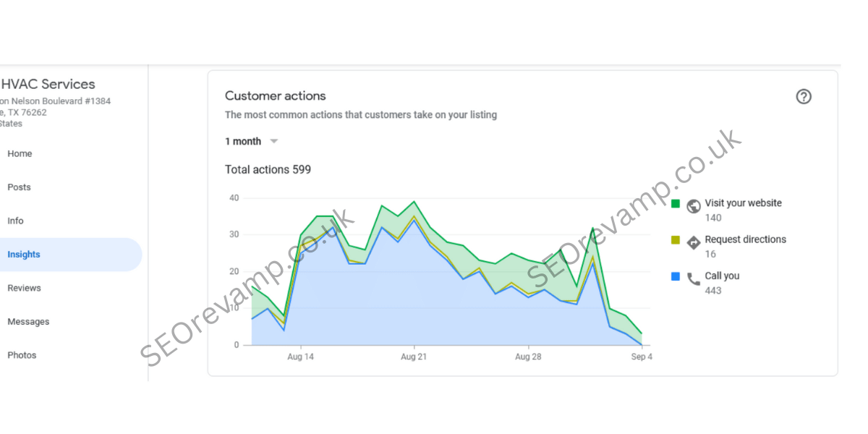Select the Info sidebar item
The height and width of the screenshot is (434, 868).
(x=15, y=221)
